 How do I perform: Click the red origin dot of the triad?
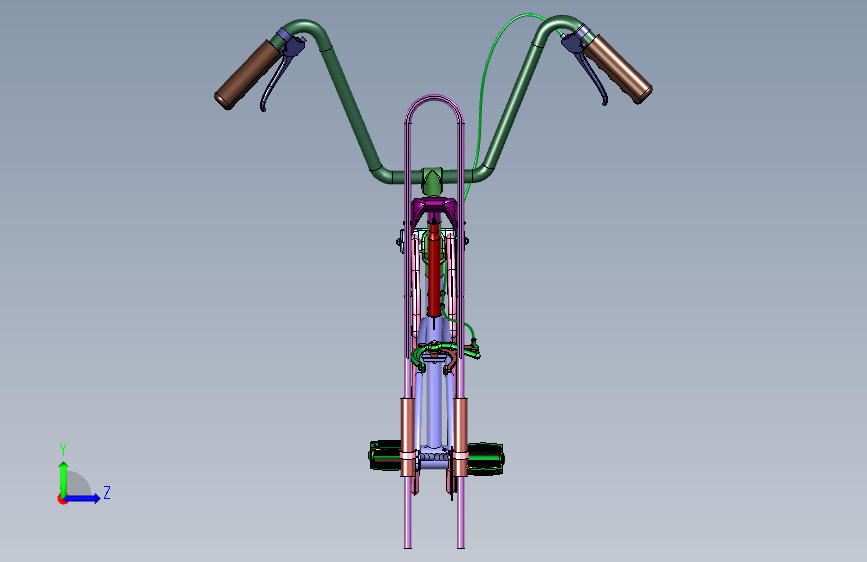click(62, 499)
